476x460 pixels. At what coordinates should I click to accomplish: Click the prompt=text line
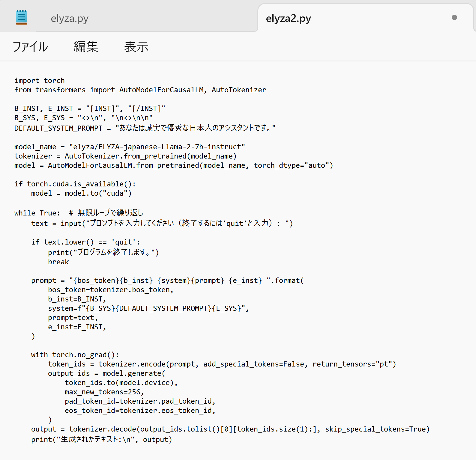click(73, 318)
